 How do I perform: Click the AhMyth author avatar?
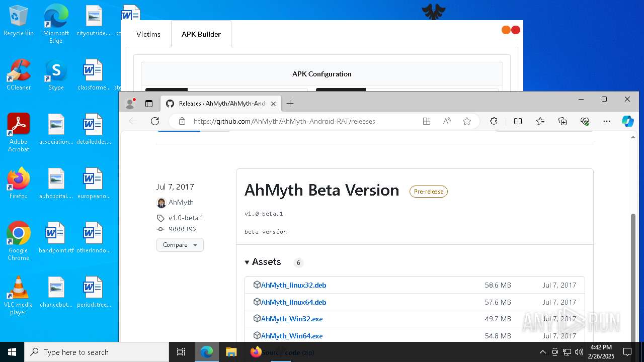point(161,203)
